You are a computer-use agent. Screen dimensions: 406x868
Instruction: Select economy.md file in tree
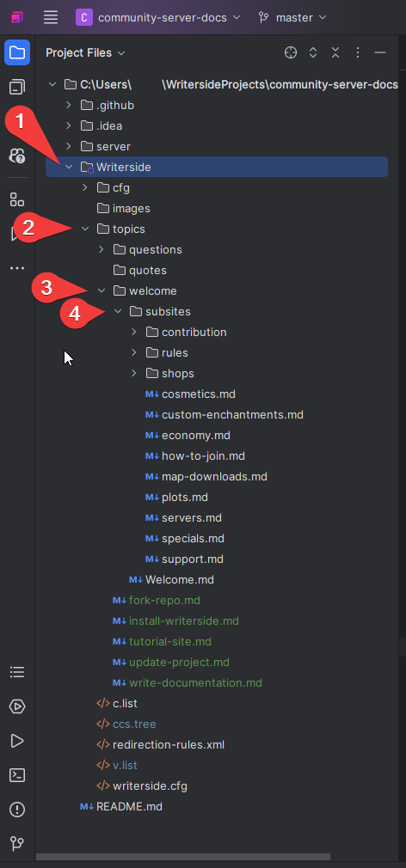point(195,436)
